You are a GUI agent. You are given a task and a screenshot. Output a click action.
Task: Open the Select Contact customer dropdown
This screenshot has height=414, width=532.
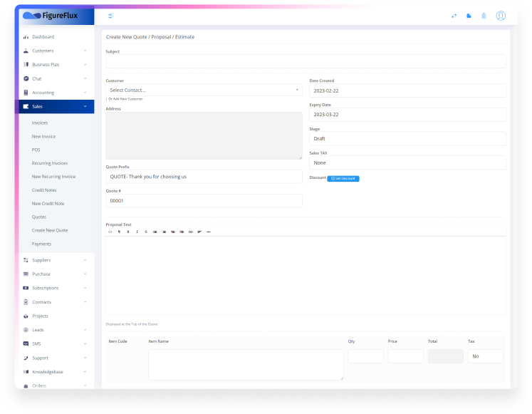204,90
